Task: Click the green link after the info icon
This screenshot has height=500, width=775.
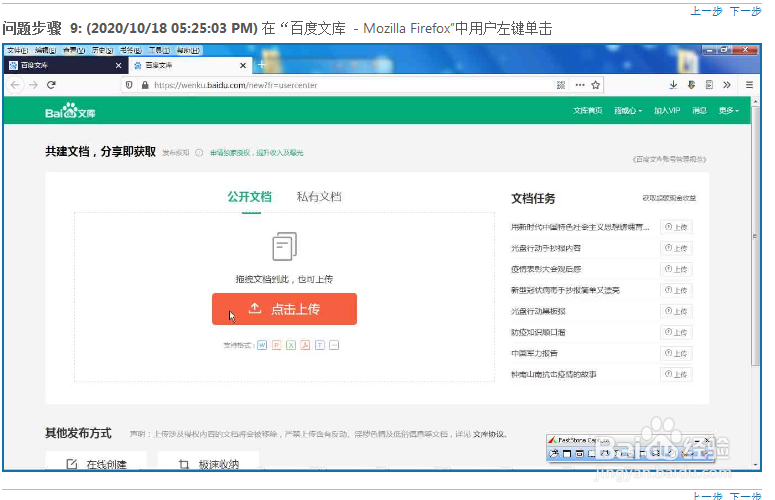Action: point(257,153)
